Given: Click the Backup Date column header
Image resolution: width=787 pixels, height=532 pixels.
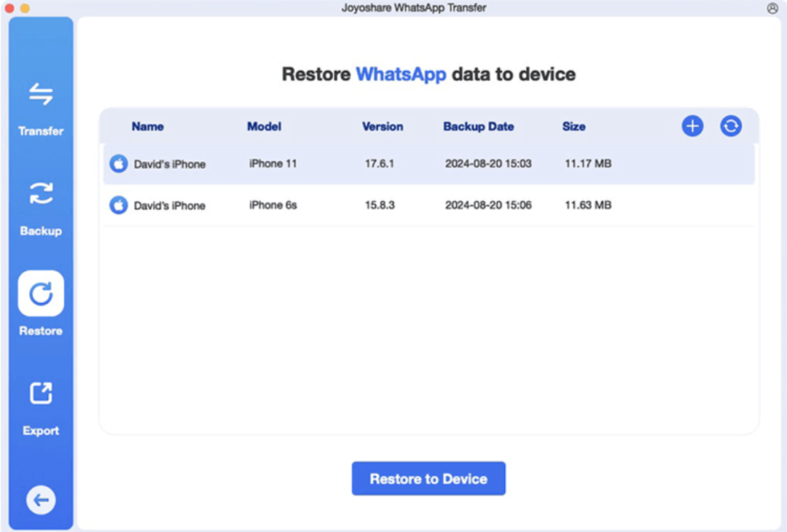Looking at the screenshot, I should (478, 126).
